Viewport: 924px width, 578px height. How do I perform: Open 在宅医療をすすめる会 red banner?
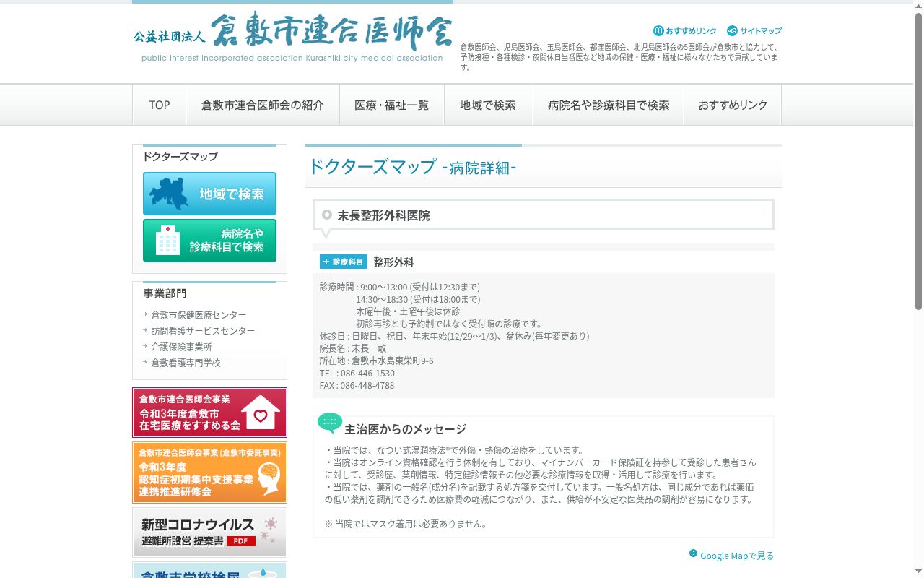[x=209, y=413]
